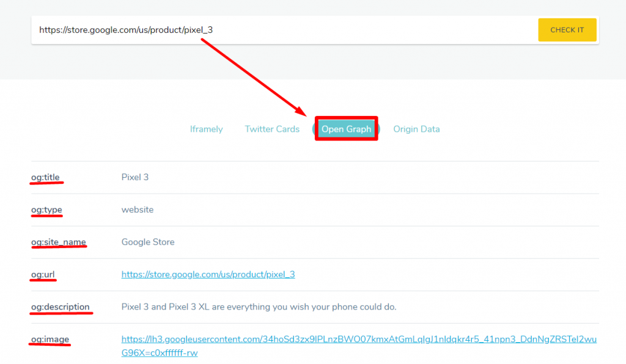Click the og:type property label
The height and width of the screenshot is (364, 626).
click(x=46, y=209)
